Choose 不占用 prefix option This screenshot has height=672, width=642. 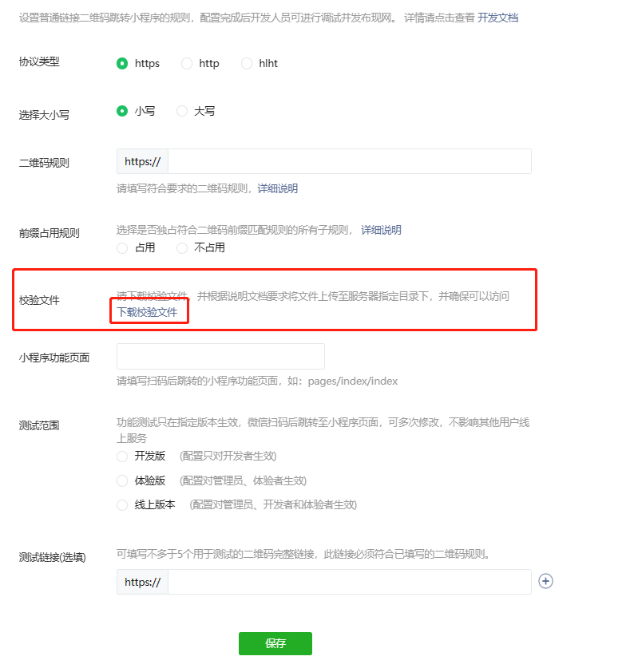pos(182,247)
